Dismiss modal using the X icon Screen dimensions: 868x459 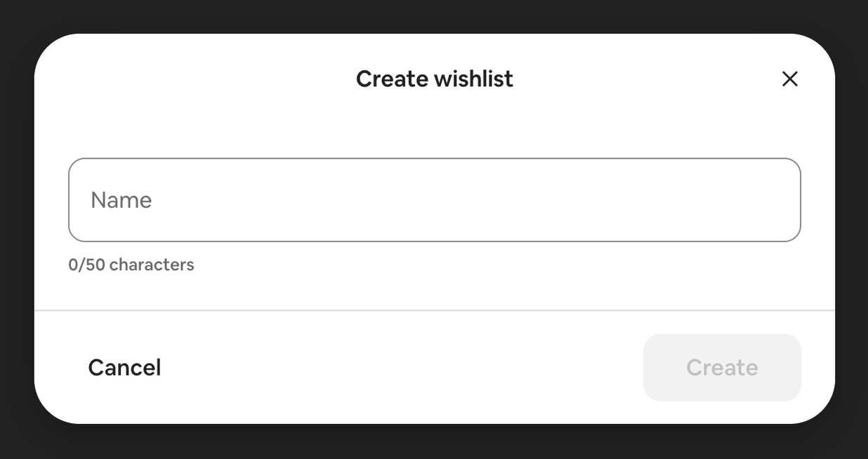pos(789,79)
